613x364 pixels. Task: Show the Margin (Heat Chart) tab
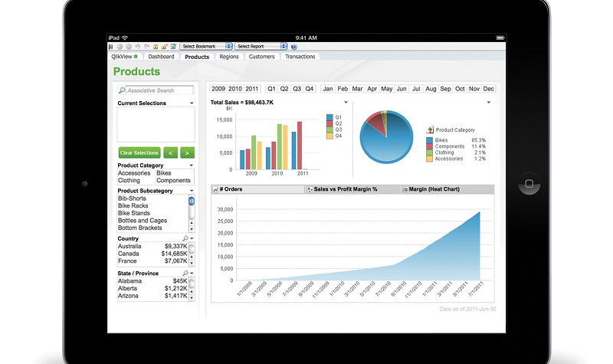click(447, 189)
